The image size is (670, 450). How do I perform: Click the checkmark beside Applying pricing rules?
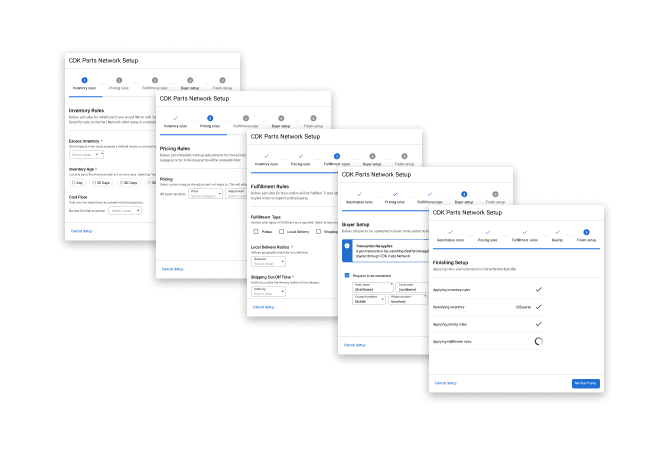539,324
